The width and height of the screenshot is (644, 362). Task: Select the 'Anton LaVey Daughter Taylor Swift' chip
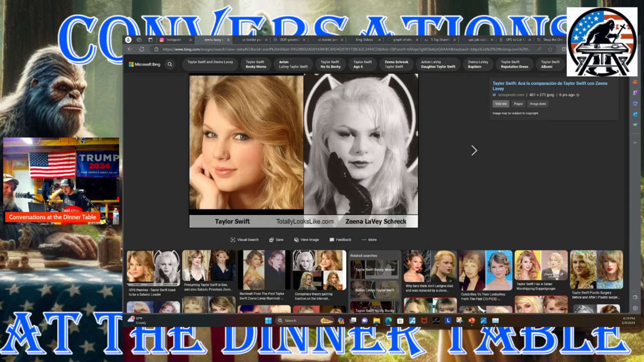pyautogui.click(x=438, y=64)
